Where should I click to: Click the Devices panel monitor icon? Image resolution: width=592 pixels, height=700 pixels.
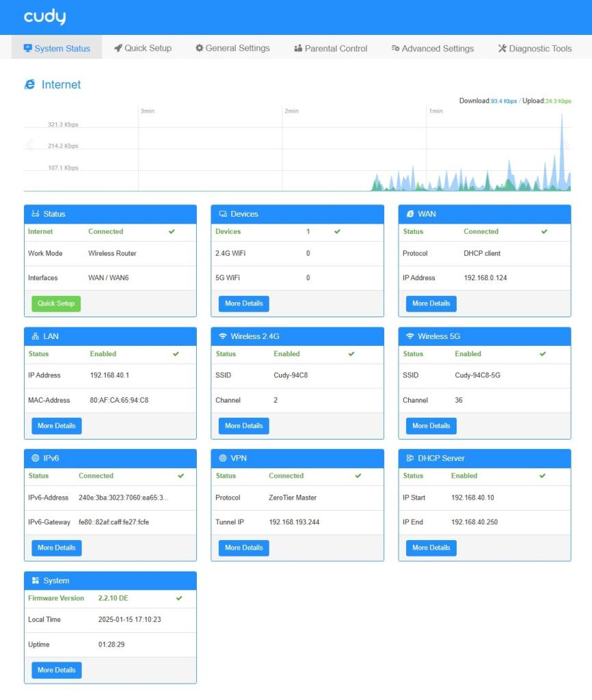coord(223,214)
